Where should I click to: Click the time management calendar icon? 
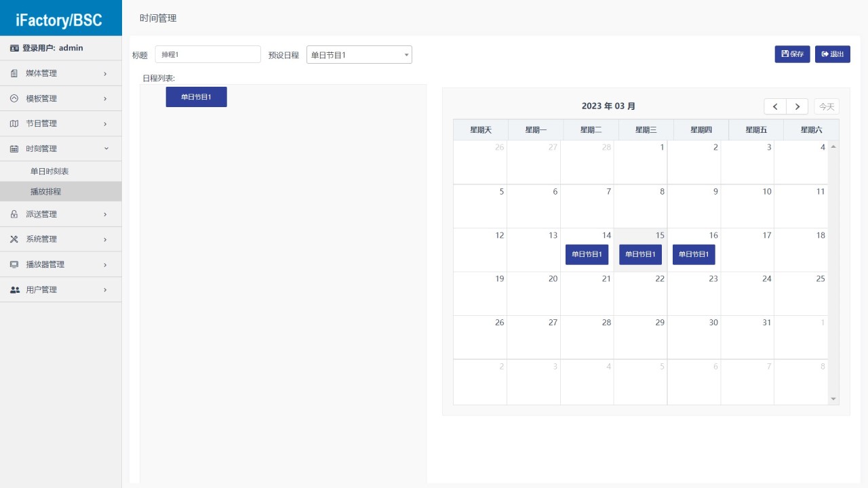click(14, 148)
